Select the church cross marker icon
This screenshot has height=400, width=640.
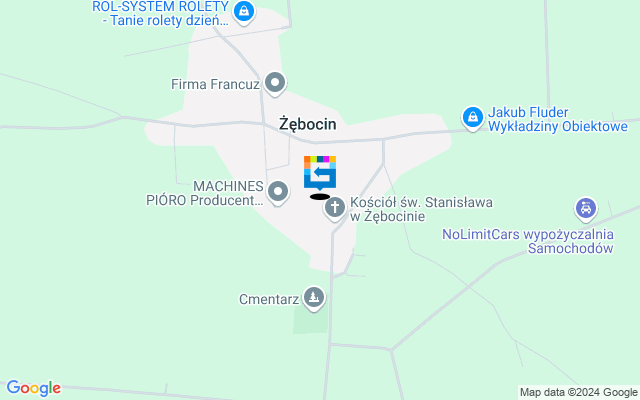335,209
